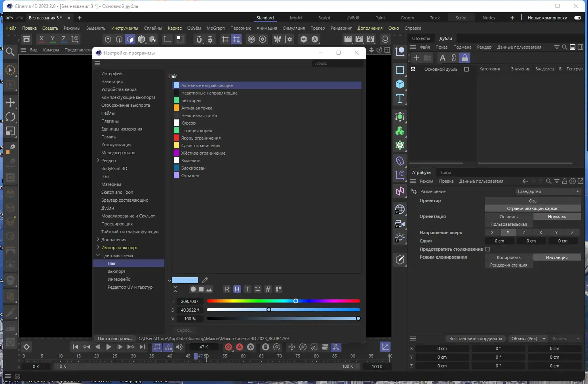Switch to the Sculpt layout tab

tap(324, 18)
